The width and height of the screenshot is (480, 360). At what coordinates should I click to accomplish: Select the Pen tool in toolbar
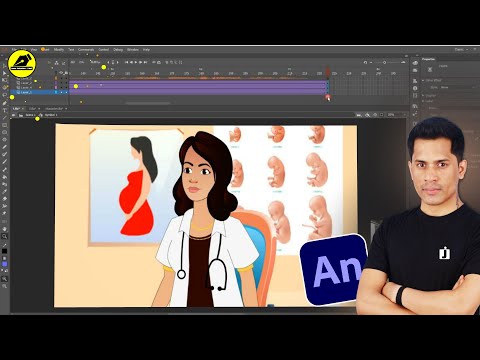coord(4,103)
